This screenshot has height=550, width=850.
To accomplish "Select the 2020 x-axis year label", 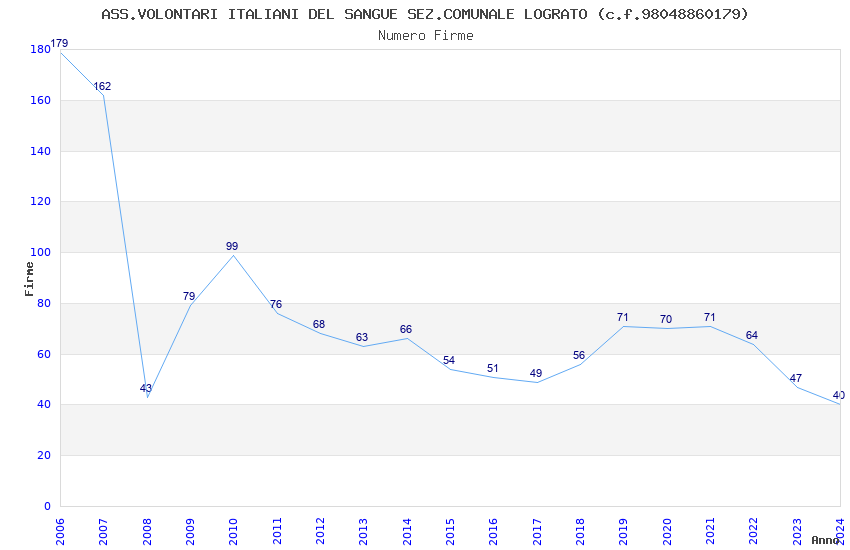I will [667, 531].
